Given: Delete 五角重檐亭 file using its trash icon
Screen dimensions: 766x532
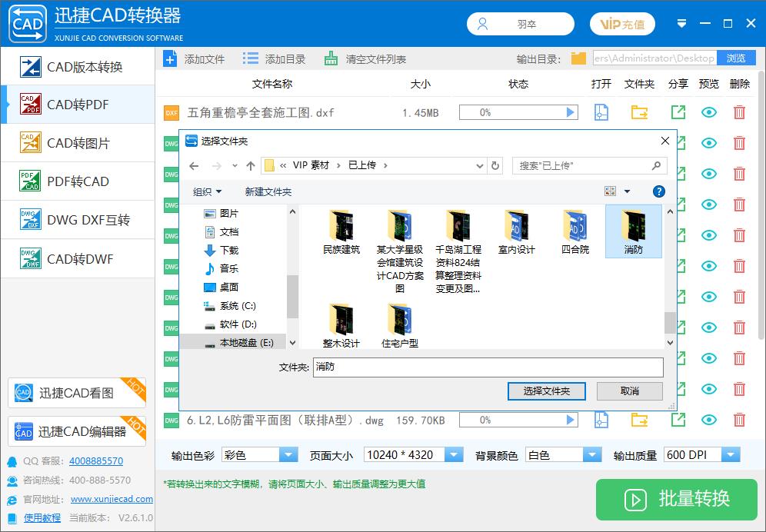Looking at the screenshot, I should tap(738, 112).
